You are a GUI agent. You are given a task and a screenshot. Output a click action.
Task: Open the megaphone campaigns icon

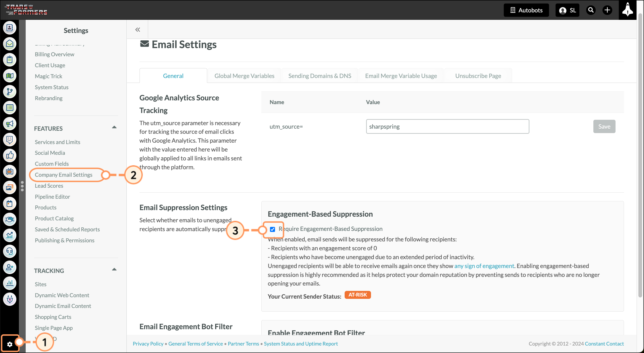click(x=10, y=124)
